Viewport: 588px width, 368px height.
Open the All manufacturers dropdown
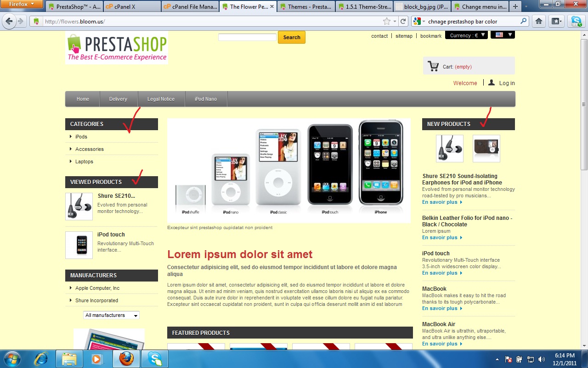coord(111,315)
